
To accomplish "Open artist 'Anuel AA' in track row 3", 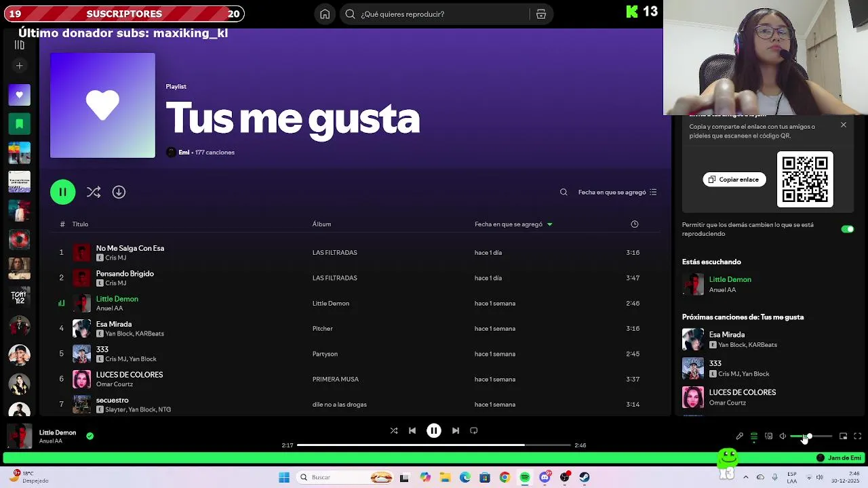I will point(110,308).
